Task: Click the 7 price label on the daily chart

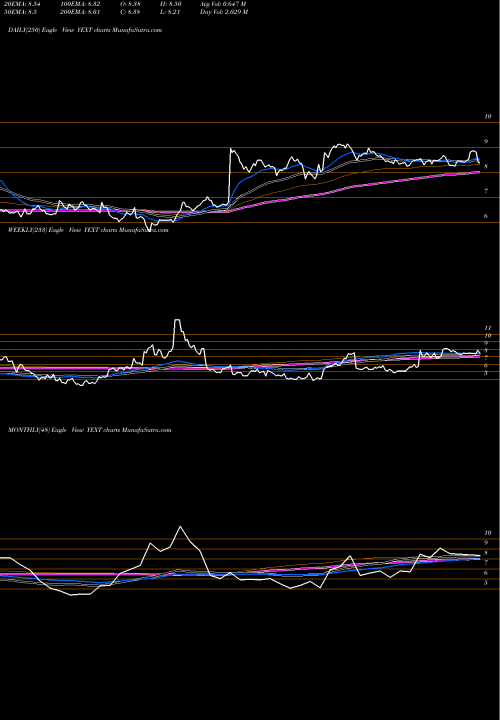Action: [486, 191]
